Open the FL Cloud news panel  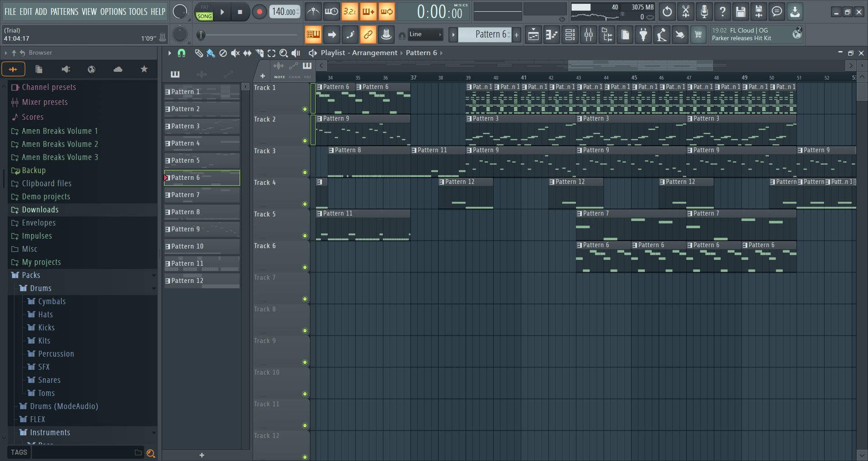756,34
